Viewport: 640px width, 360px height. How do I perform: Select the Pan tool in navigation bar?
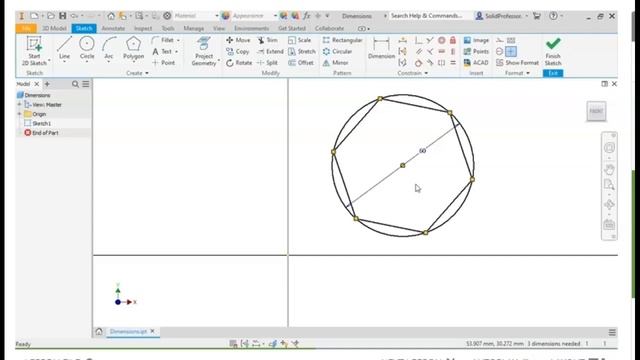click(x=609, y=169)
